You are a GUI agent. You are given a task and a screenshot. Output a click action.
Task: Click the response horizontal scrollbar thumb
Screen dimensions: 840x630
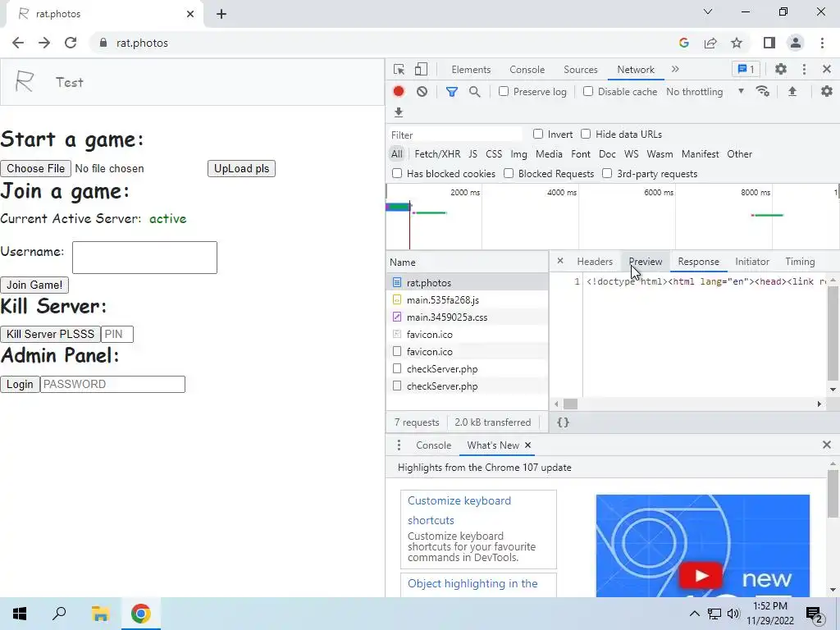point(571,404)
